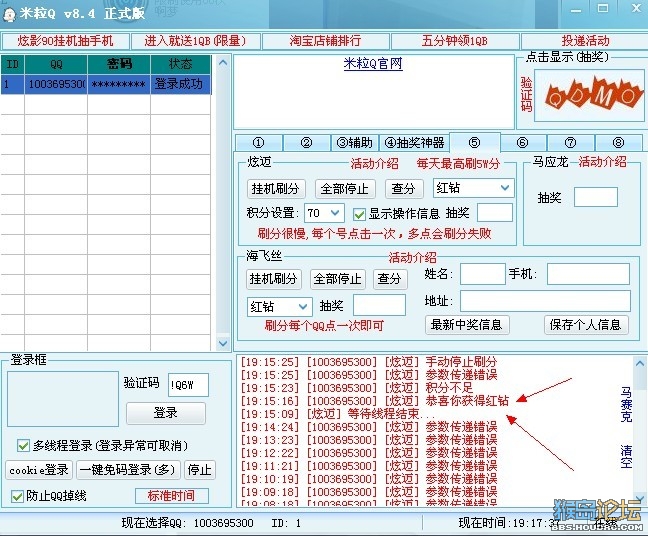Click the 状态 column header
The height and width of the screenshot is (536, 648).
[x=181, y=64]
